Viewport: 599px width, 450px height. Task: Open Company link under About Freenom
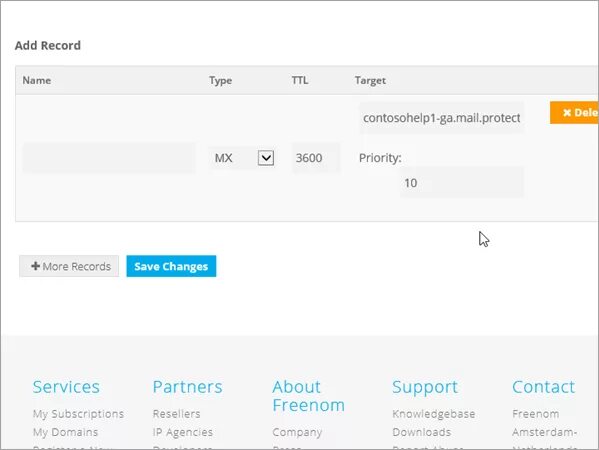coord(297,432)
